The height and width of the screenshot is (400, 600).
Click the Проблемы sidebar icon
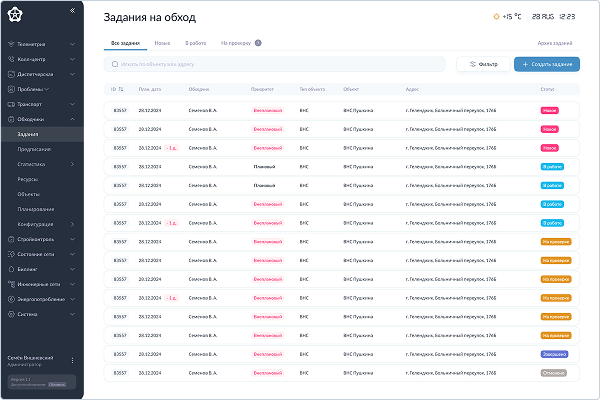click(11, 89)
